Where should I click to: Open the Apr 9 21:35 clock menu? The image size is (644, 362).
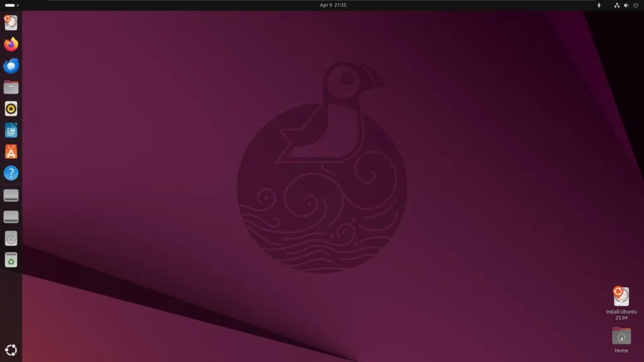tap(333, 5)
